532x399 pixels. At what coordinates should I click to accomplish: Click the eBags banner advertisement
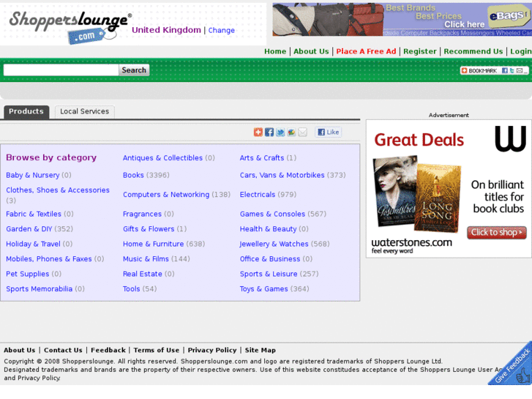click(402, 19)
